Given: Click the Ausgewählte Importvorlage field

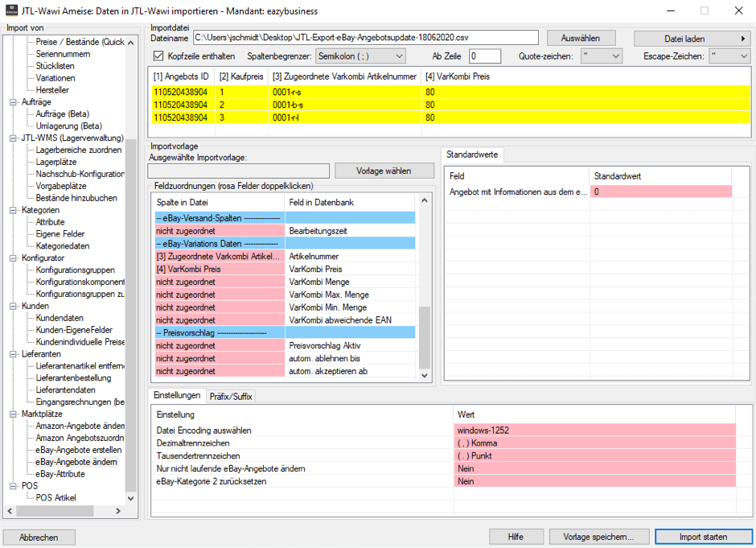Looking at the screenshot, I should (239, 171).
